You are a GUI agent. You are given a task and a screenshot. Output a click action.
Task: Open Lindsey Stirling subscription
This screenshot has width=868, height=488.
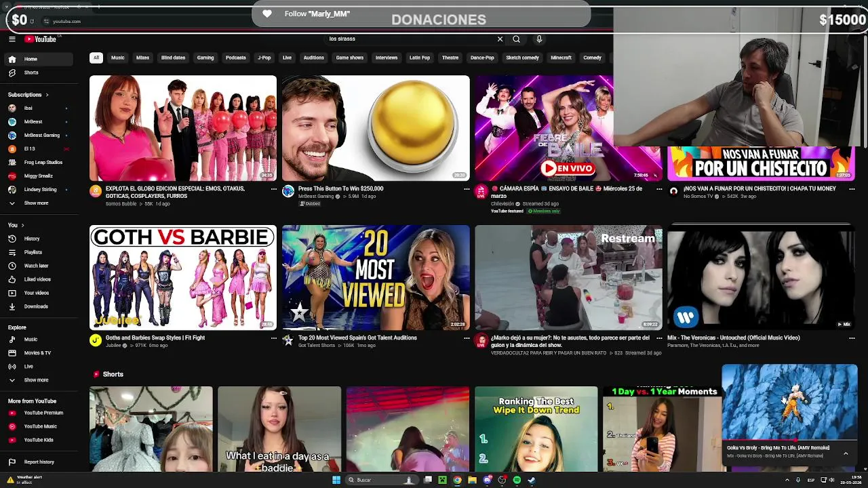point(37,189)
